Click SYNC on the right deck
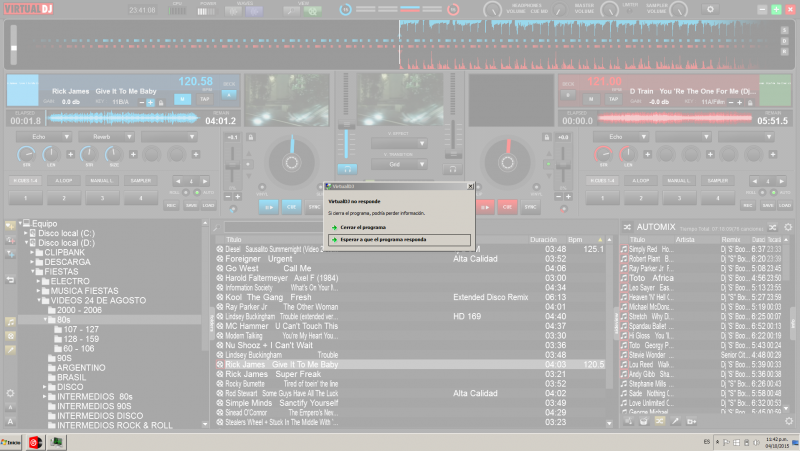The height and width of the screenshot is (451, 800). (x=529, y=206)
